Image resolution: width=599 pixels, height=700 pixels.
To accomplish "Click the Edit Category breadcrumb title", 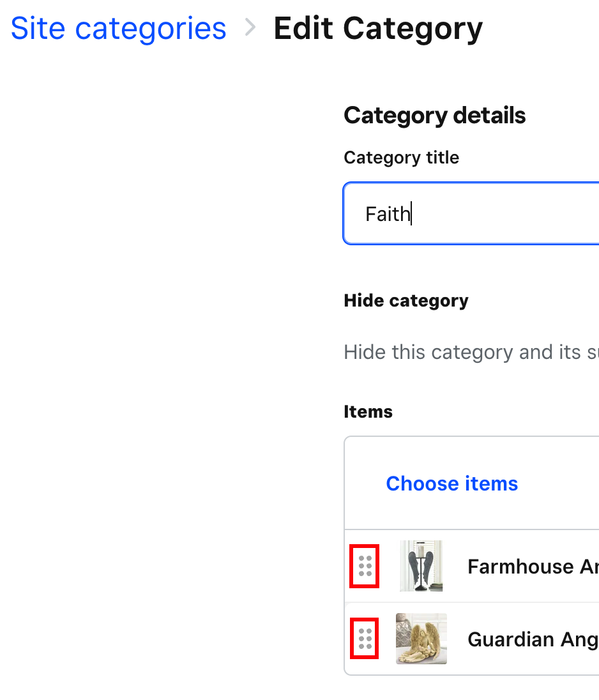I will coord(378,28).
